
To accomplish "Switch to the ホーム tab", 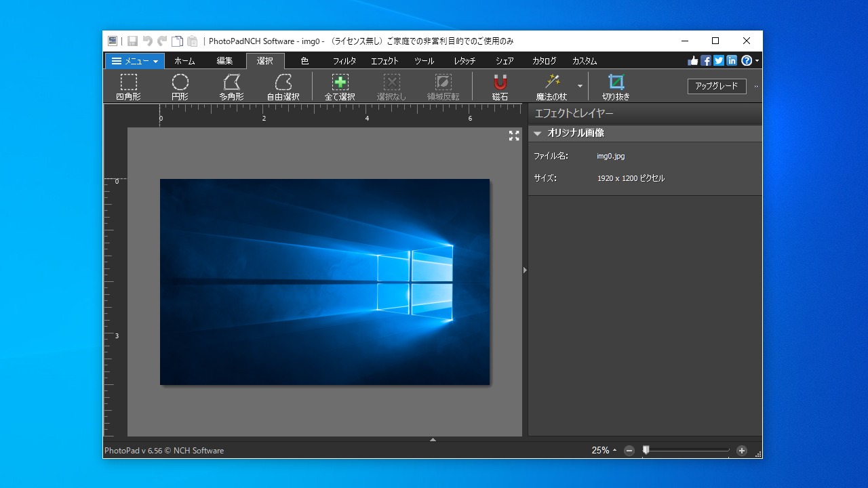I will coord(184,61).
